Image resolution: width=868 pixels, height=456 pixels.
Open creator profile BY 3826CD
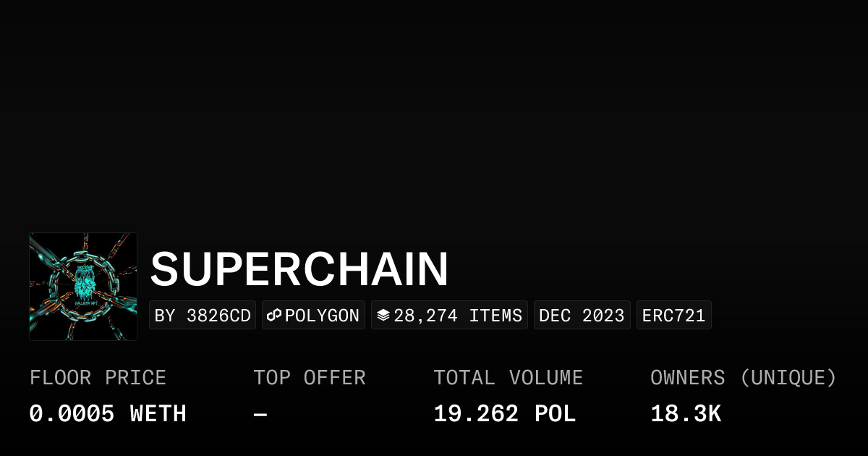point(203,316)
